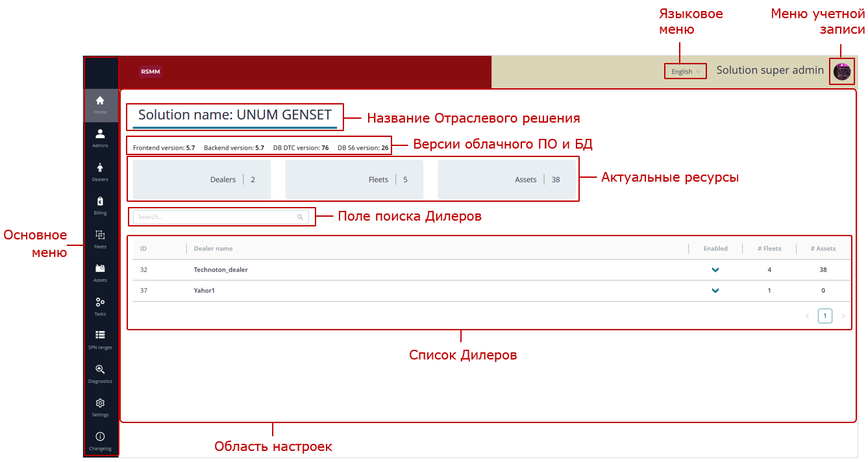Click the Fleets count card

click(x=354, y=180)
